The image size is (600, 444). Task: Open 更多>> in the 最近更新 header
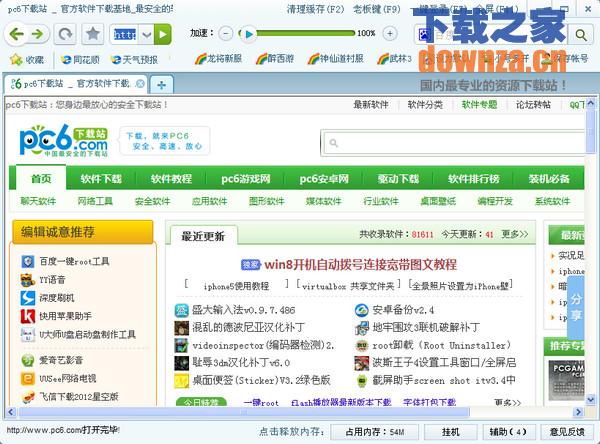[x=515, y=234]
